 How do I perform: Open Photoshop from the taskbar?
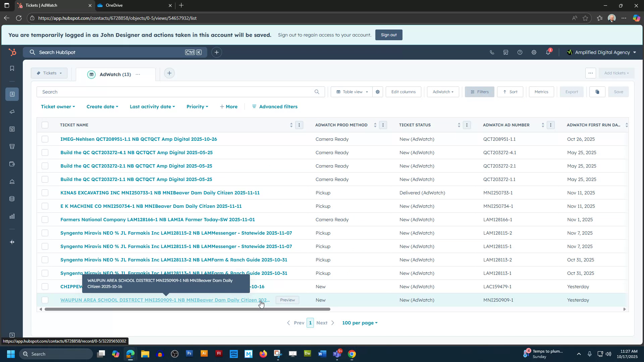click(189, 354)
